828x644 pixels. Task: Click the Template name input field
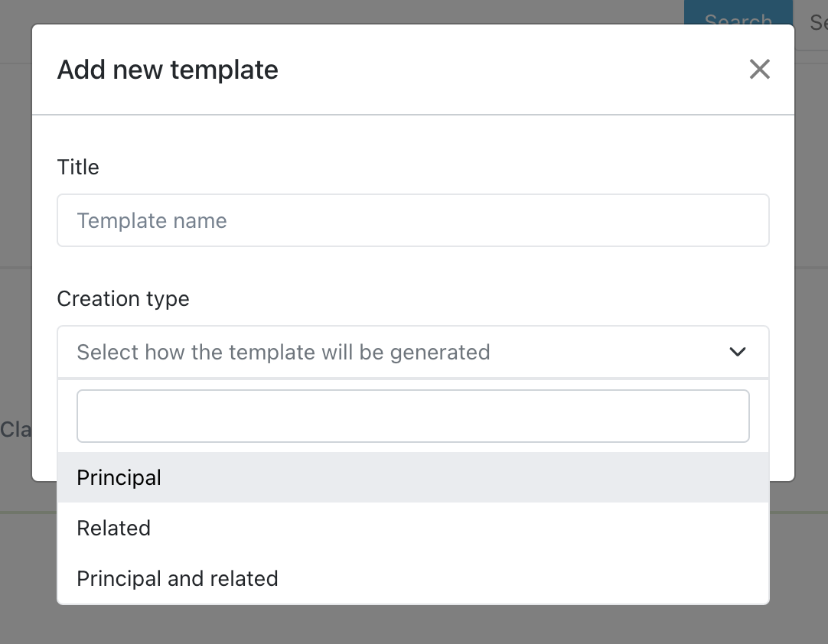coord(413,220)
